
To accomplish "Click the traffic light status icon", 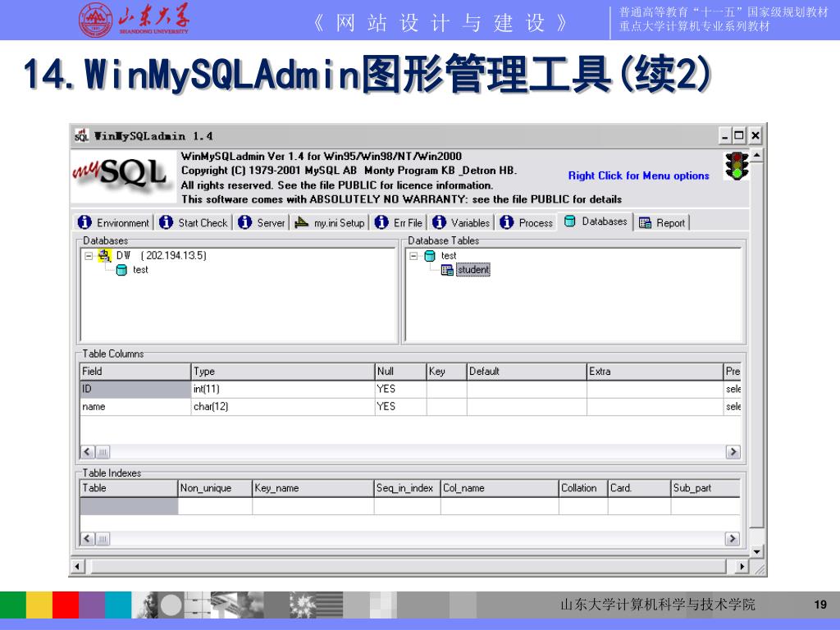I will pos(737,166).
